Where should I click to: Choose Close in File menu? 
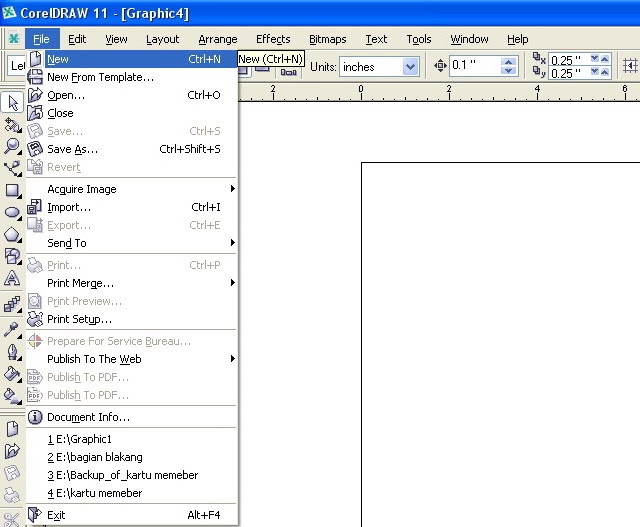pos(131,113)
